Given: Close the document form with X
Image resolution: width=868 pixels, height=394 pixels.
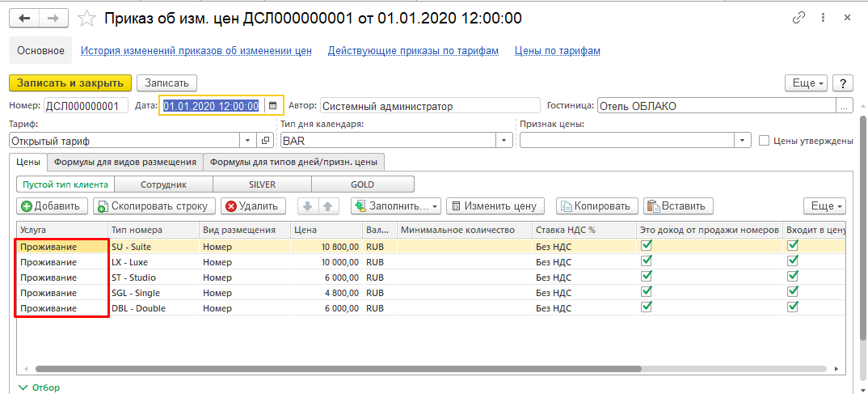Looking at the screenshot, I should (847, 18).
